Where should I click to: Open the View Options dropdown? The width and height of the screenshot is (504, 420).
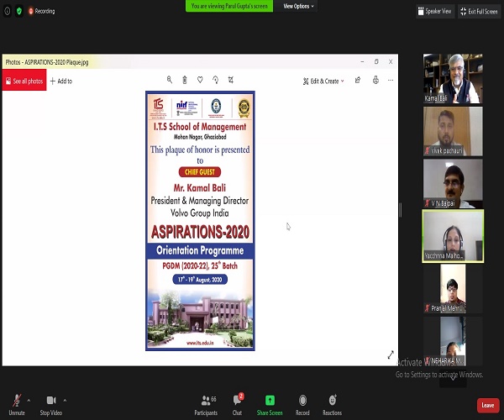298,6
